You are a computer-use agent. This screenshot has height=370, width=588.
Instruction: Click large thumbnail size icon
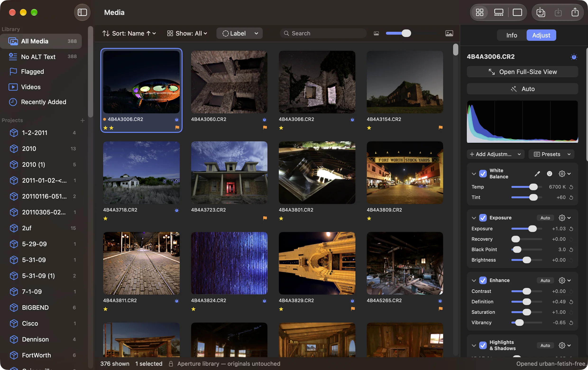449,33
